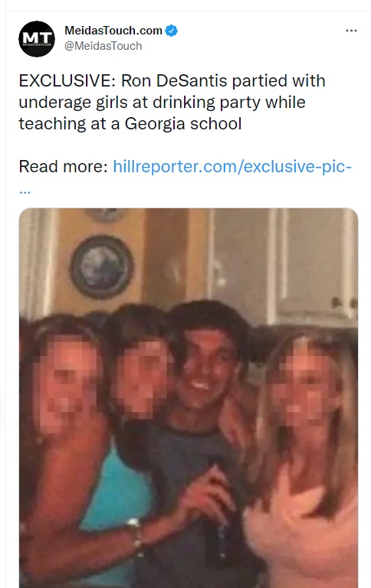This screenshot has width=371, height=588.
Task: Click the tweet text starting with EXCLUSIVE
Action: coord(172,102)
